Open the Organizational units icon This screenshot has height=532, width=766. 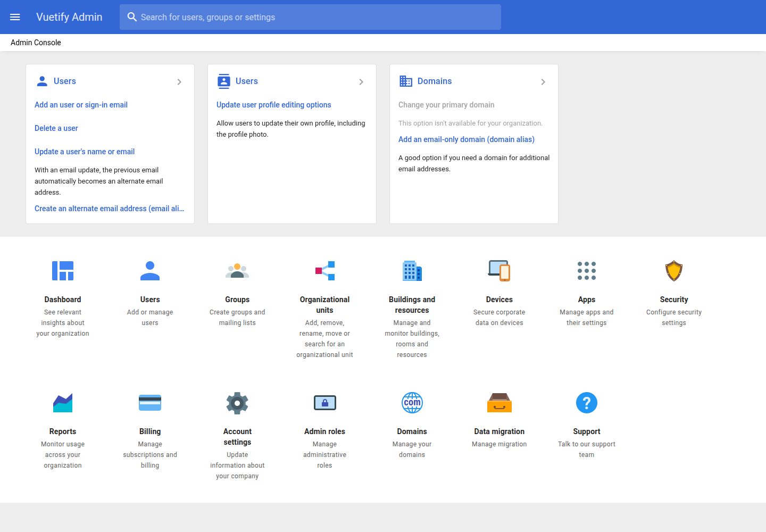coord(324,271)
